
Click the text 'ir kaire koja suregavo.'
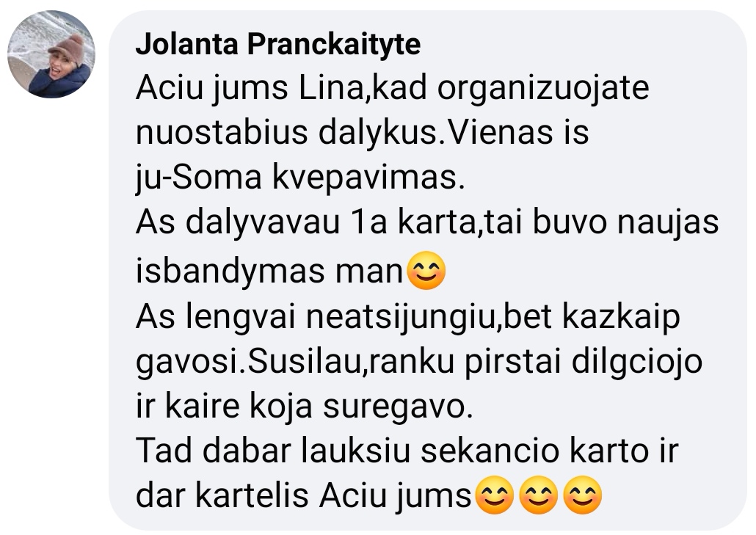[305, 407]
